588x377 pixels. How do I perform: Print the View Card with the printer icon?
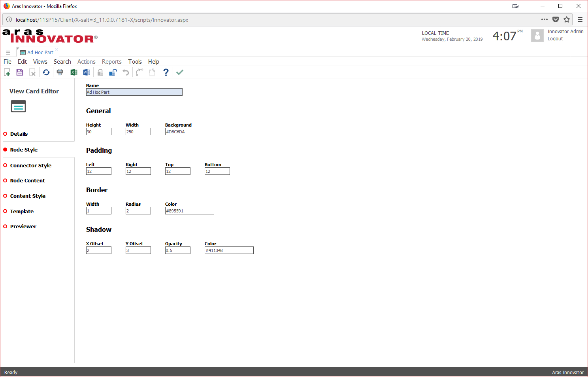tap(60, 72)
